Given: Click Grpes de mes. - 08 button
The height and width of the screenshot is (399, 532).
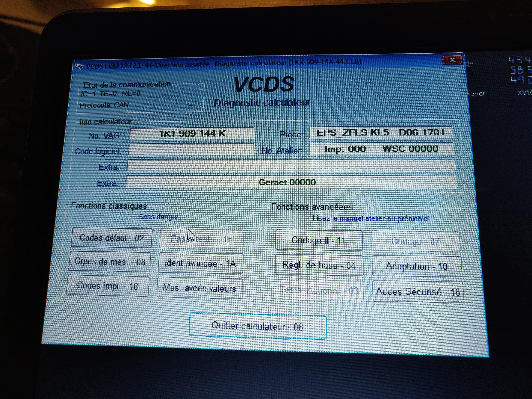Looking at the screenshot, I should 110,262.
